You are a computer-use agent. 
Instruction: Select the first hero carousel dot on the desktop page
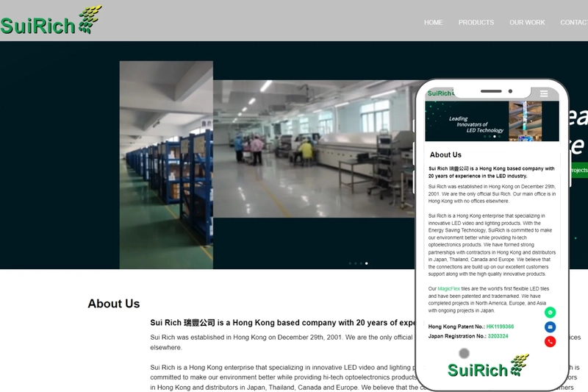coord(351,263)
